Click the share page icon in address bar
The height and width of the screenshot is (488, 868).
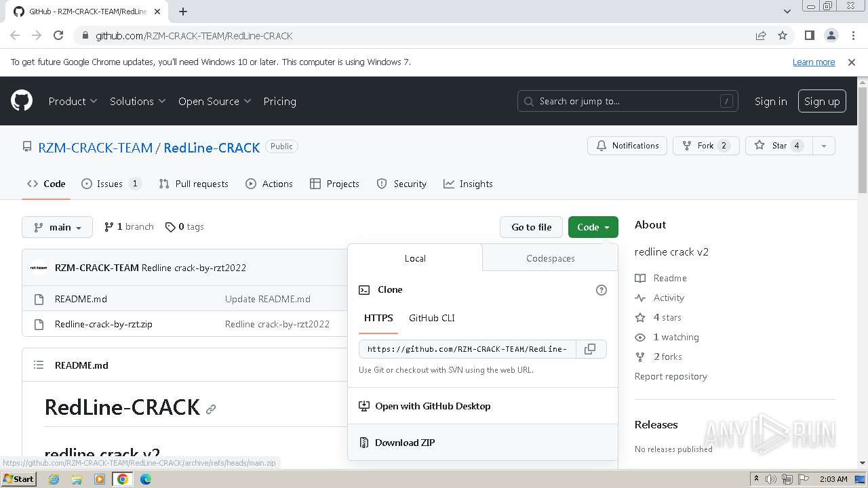(x=761, y=35)
